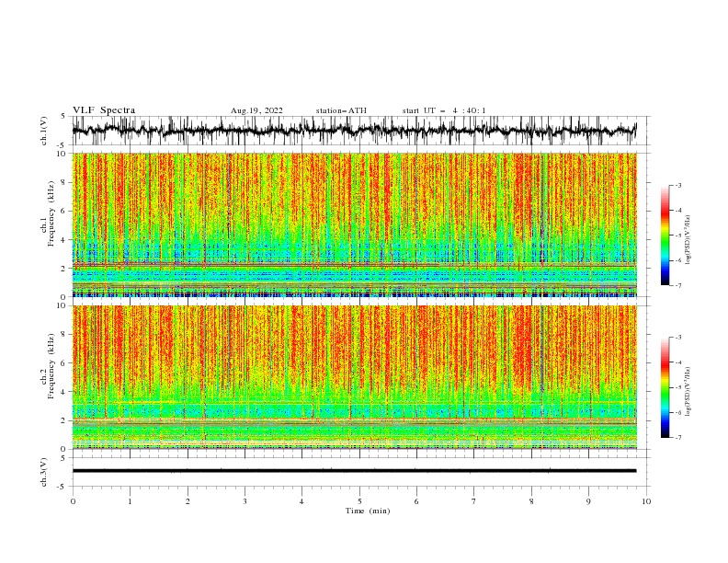The height and width of the screenshot is (563, 728).
Task: Click time axis tick label "0"
Action: click(x=73, y=501)
